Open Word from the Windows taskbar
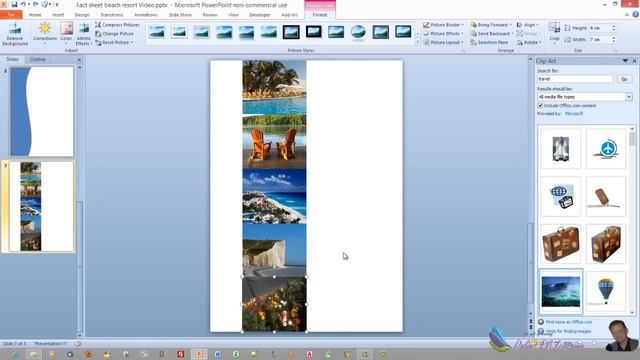Image resolution: width=640 pixels, height=360 pixels. coord(218,354)
